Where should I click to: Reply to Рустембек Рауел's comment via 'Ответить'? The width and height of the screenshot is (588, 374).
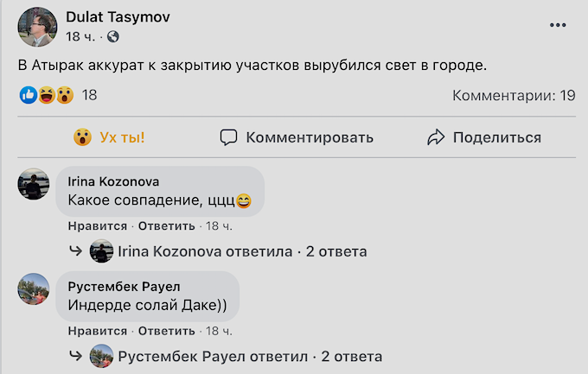(x=167, y=331)
